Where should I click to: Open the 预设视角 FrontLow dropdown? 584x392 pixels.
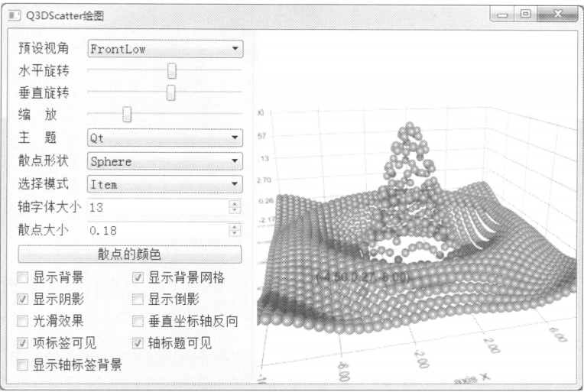pos(164,49)
